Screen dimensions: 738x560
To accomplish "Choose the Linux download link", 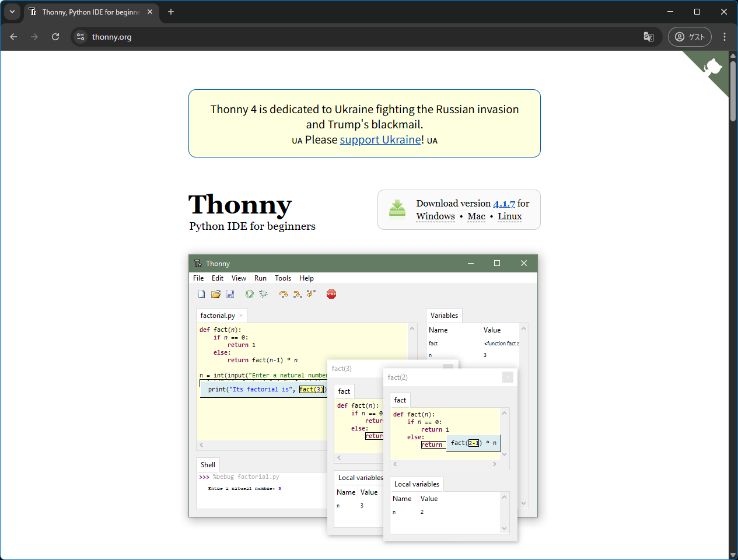I will 510,216.
